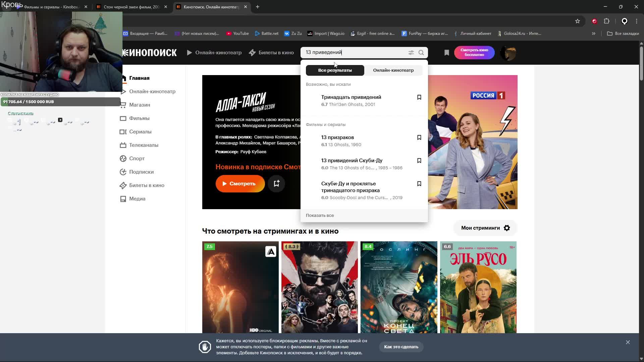
Task: Open browser extensions puzzle icon
Action: click(606, 21)
